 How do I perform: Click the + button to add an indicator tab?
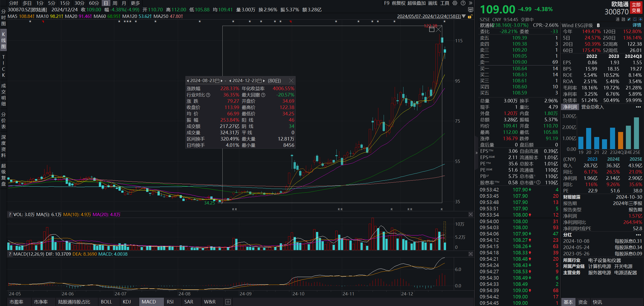[228, 301]
